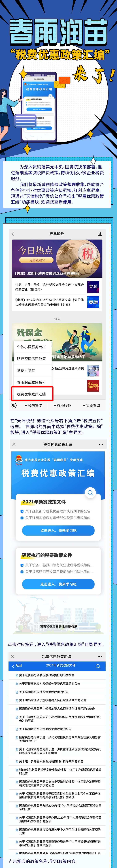Click round magnifier icon above 2021年新发政策文件 card
The image size is (117, 868).
[90, 493]
